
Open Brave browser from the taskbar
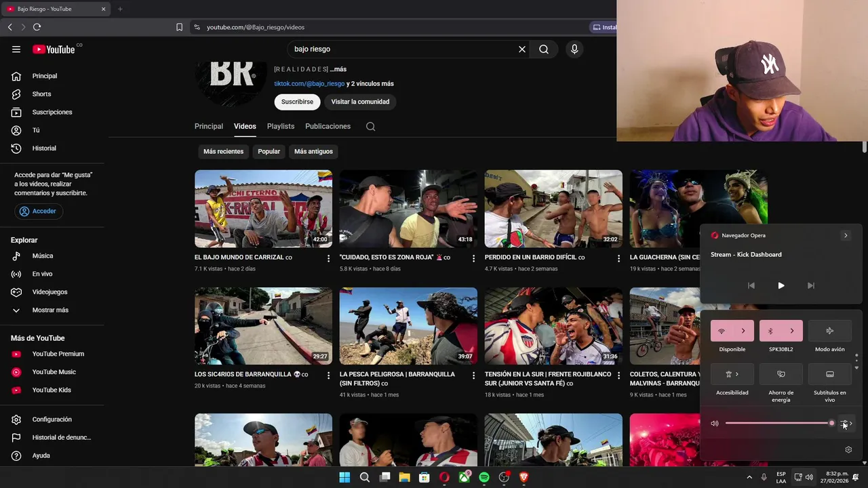(x=524, y=477)
